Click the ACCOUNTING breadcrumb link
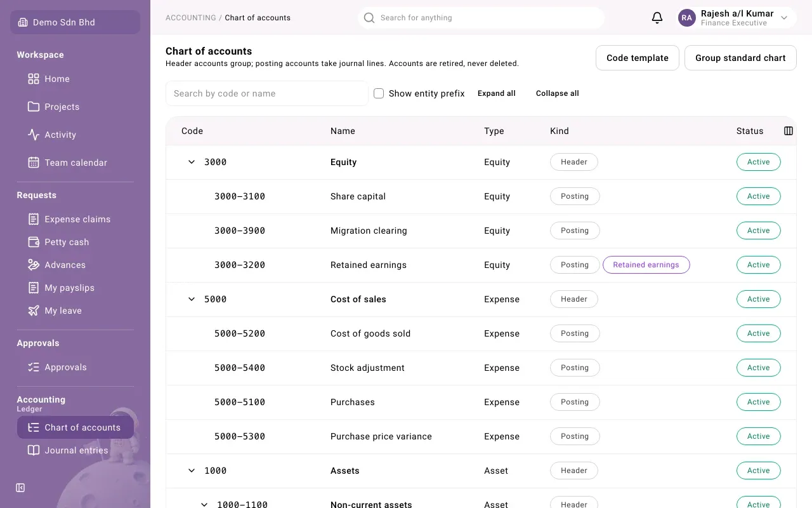812x508 pixels. [x=191, y=18]
